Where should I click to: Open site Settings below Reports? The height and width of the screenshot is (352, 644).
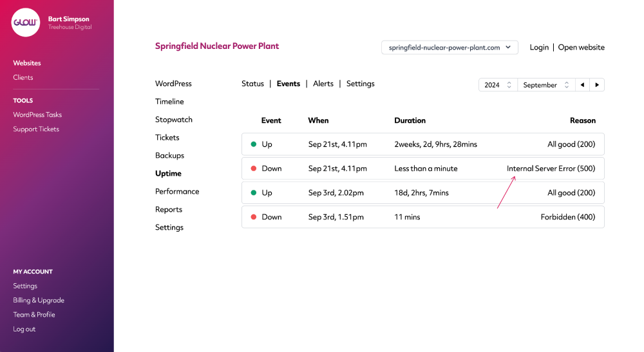(169, 227)
